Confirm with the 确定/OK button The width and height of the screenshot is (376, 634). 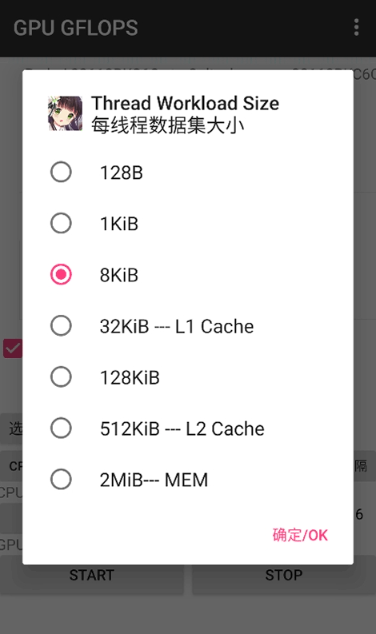pos(300,535)
